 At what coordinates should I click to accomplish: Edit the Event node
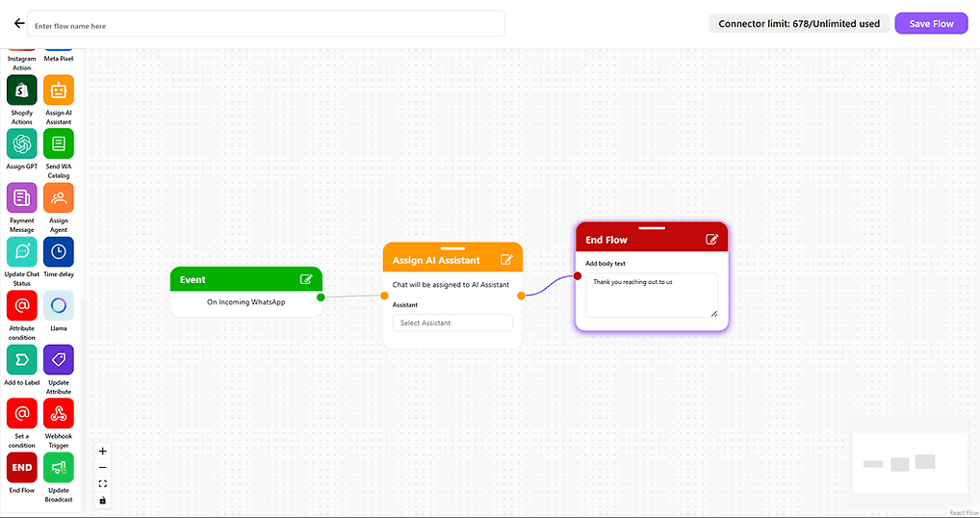306,278
